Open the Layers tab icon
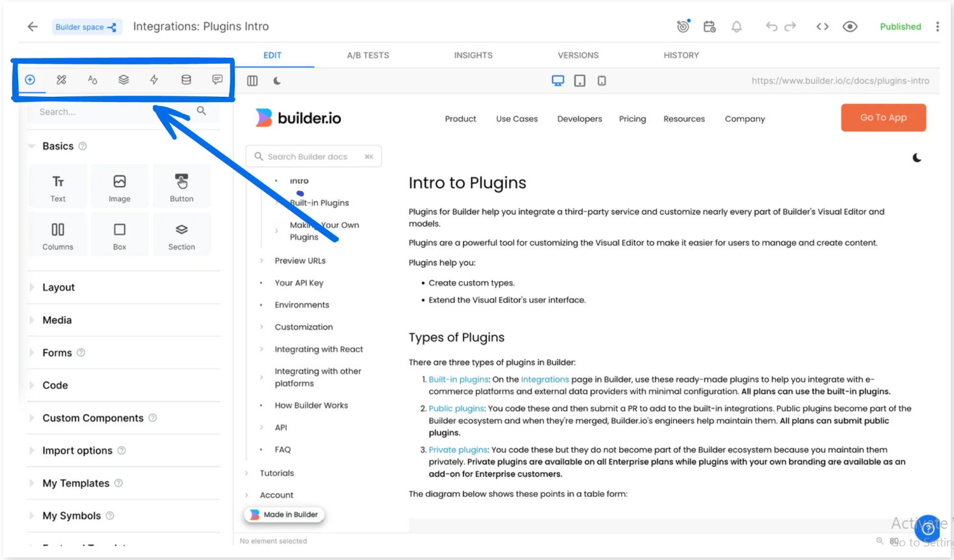The image size is (954, 560). tap(124, 79)
